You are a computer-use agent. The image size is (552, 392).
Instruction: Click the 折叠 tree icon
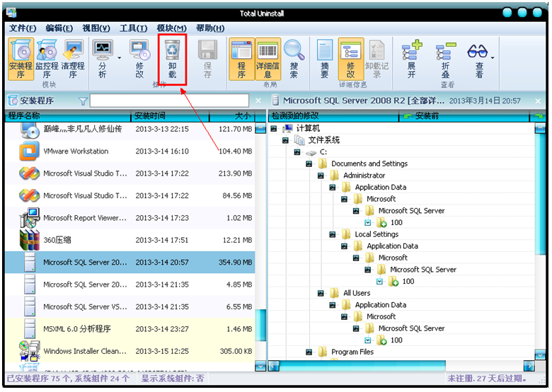(x=445, y=59)
